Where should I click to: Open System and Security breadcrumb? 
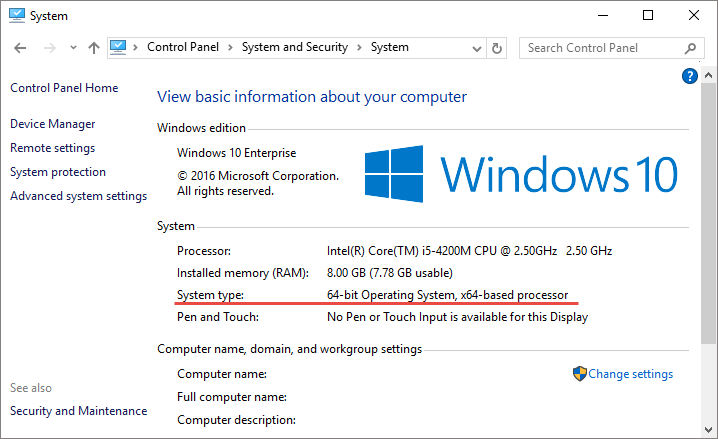click(295, 47)
